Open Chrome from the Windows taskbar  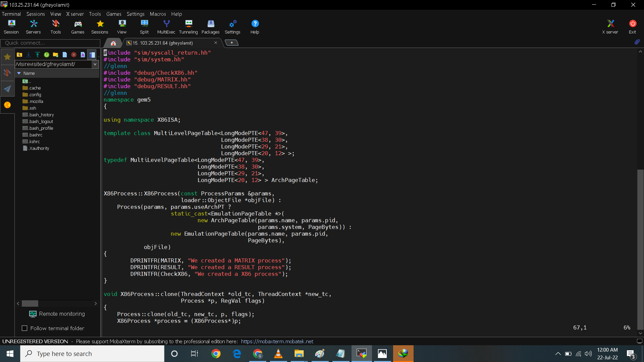coord(216,354)
